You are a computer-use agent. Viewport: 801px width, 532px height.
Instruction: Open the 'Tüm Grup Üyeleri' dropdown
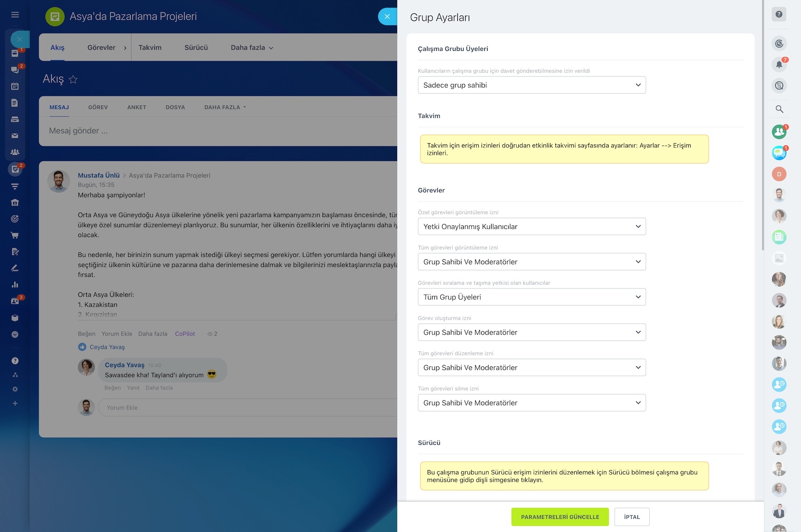point(532,297)
